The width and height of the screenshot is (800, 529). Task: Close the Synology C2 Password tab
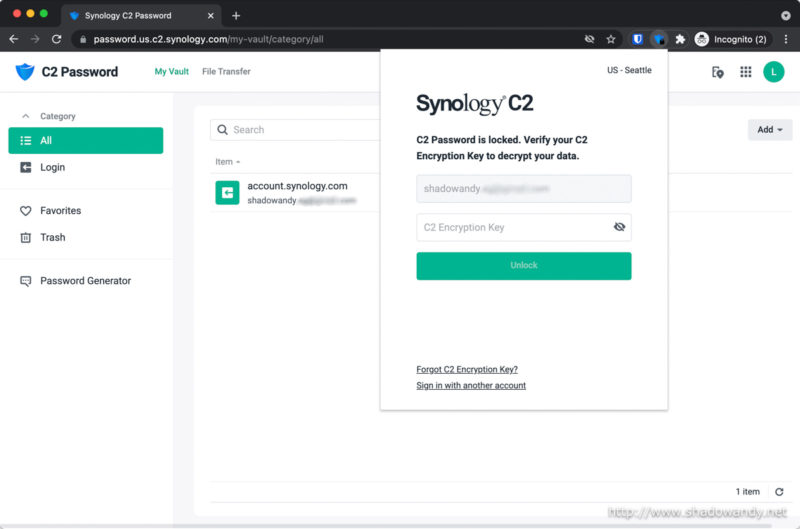(x=210, y=16)
